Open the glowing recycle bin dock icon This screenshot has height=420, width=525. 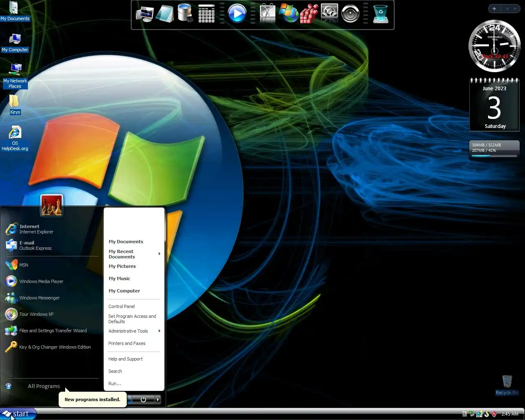pos(381,14)
